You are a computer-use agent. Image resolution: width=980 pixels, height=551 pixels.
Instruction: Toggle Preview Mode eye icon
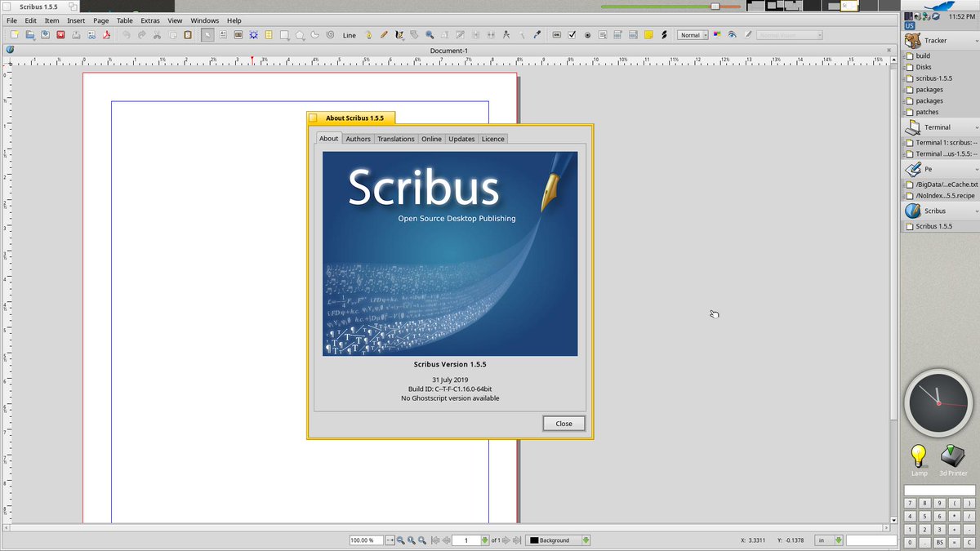tap(733, 35)
